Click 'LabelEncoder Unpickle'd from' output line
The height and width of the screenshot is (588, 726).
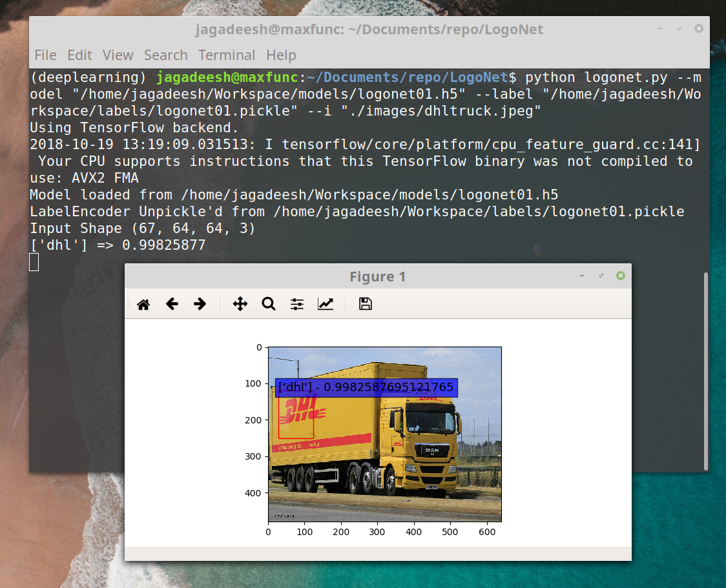[357, 212]
